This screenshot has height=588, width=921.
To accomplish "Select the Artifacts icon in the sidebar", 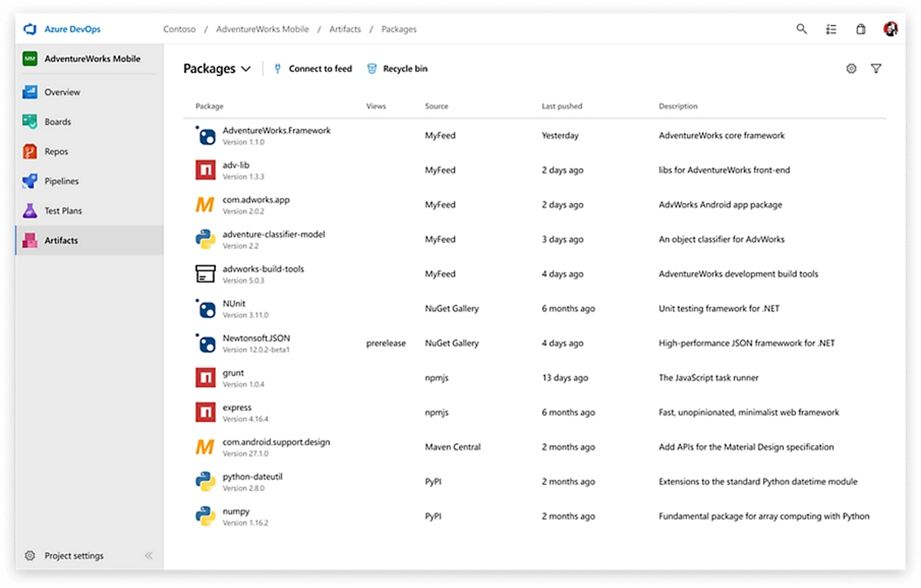I will 31,241.
